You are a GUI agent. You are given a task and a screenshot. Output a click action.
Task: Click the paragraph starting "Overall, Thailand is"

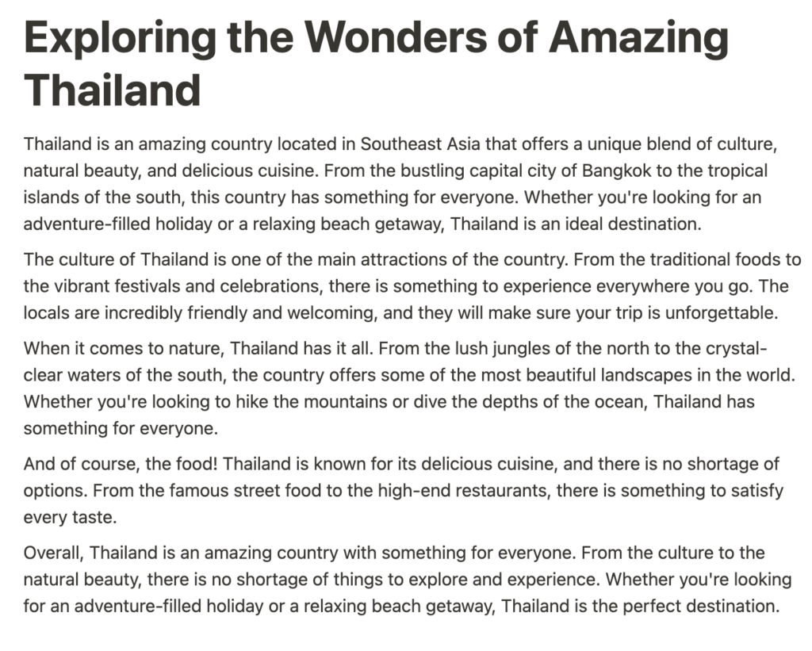[x=408, y=580]
